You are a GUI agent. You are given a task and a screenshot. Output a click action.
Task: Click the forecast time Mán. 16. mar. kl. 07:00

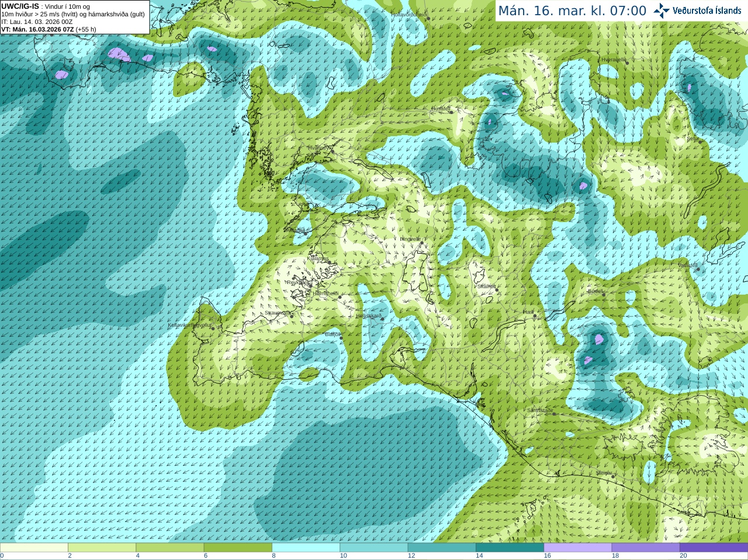(572, 11)
